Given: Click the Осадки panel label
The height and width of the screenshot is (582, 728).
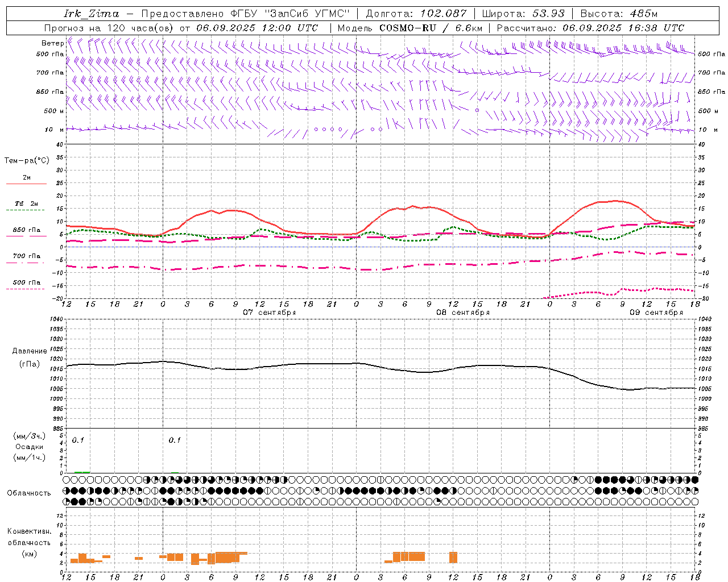Looking at the screenshot, I should pyautogui.click(x=29, y=447).
